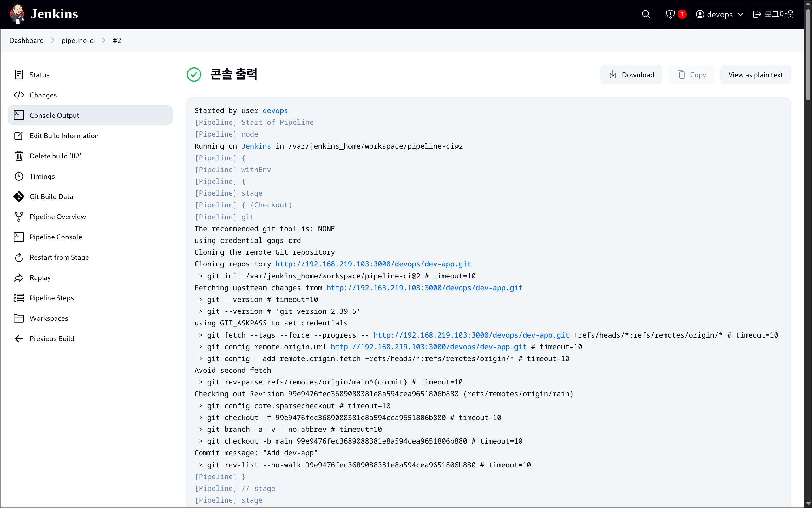812x508 pixels.
Task: Click the 'using credential gogs-crd' line
Action: click(x=248, y=241)
